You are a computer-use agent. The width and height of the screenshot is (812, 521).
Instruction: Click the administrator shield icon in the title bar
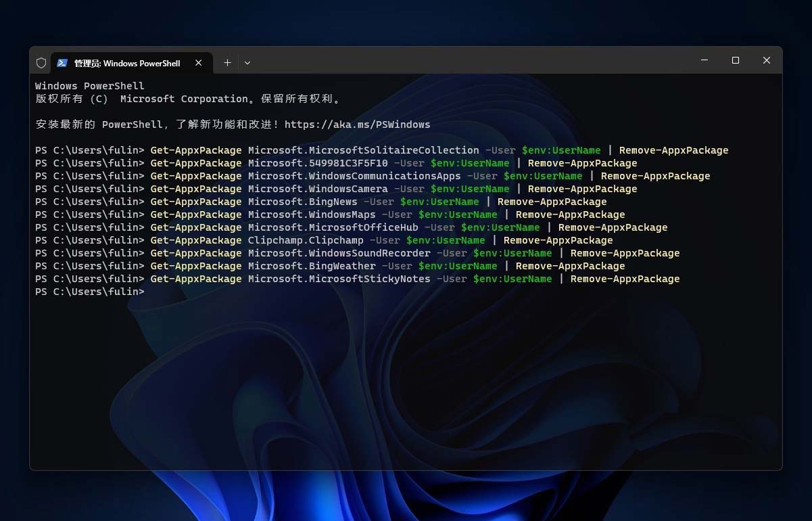point(41,62)
